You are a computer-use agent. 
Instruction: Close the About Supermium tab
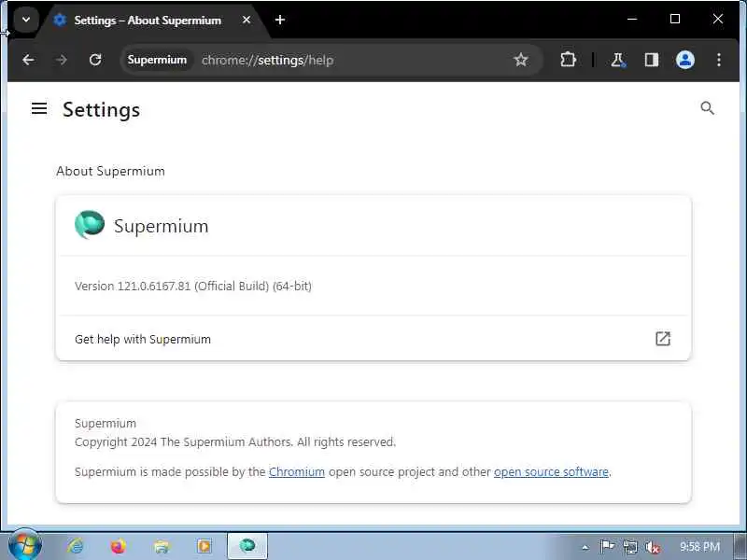[x=247, y=20]
